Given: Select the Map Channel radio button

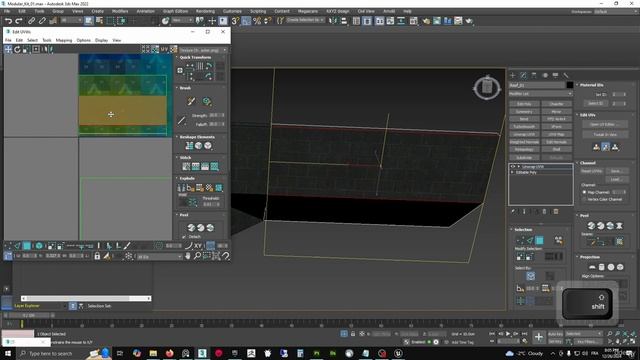Looking at the screenshot, I should pyautogui.click(x=584, y=192).
